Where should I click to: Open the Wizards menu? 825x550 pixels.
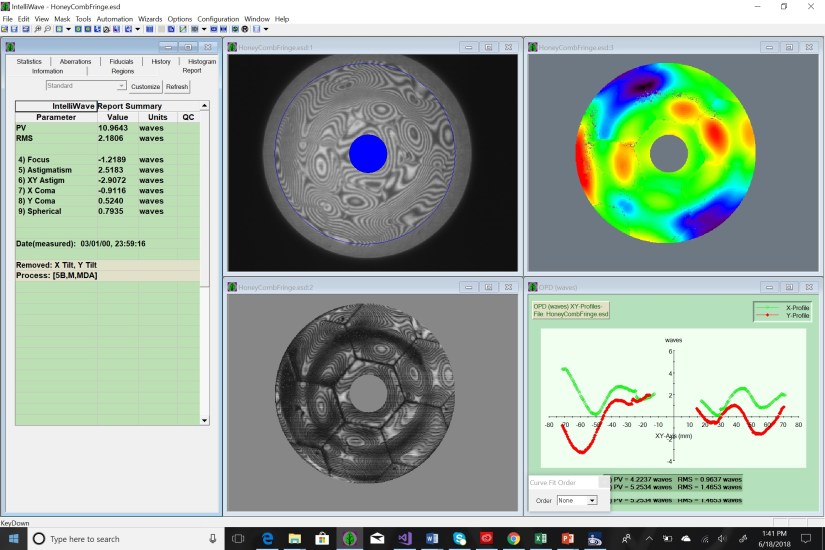tap(150, 19)
